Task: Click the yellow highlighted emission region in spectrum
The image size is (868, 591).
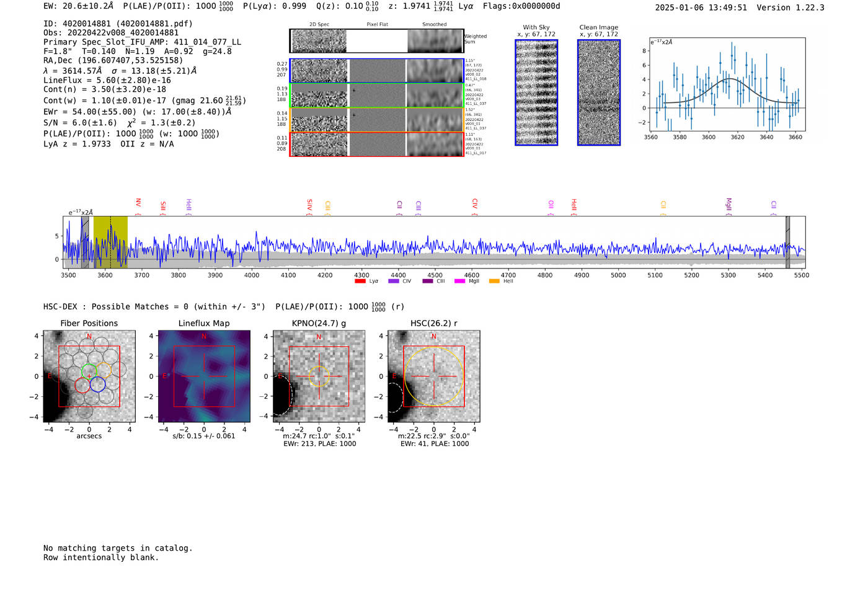Action: [x=110, y=242]
